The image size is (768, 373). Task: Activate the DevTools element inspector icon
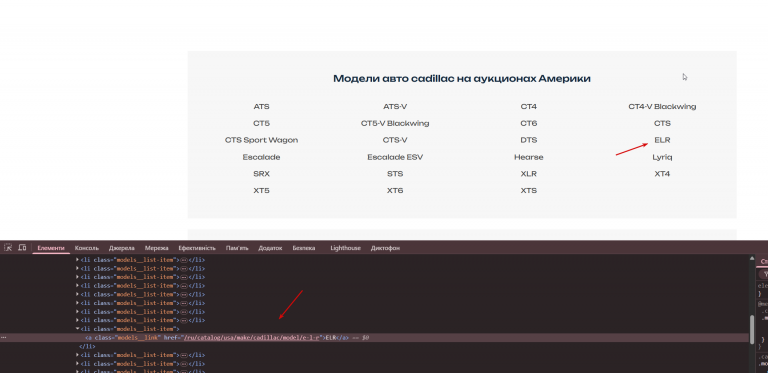click(x=7, y=248)
